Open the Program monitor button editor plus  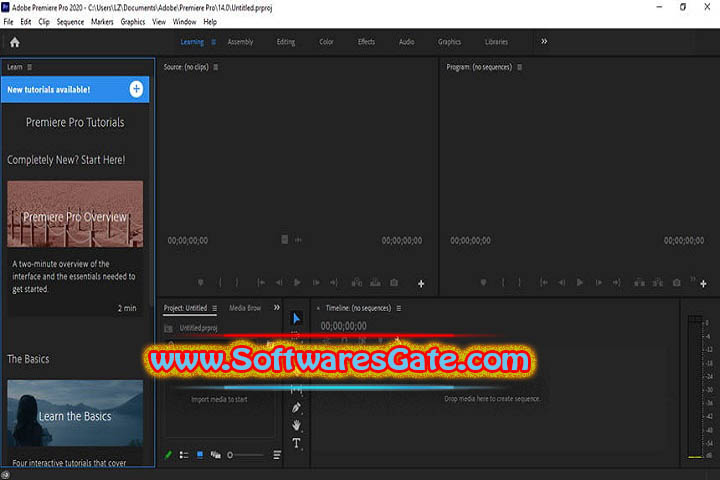[703, 284]
